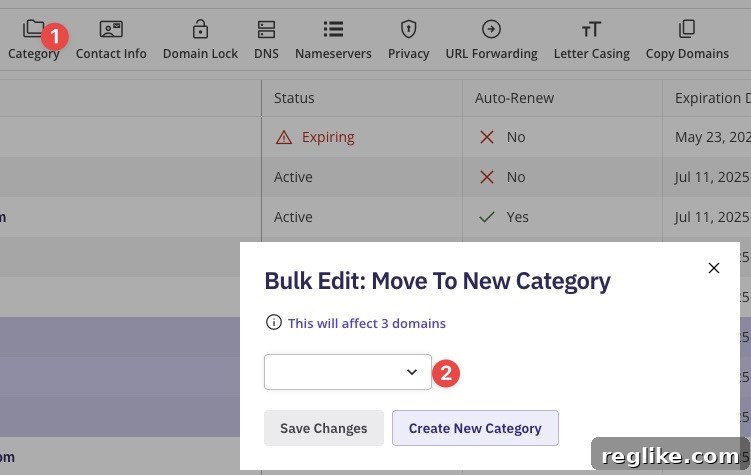The width and height of the screenshot is (751, 475).
Task: Open the Category folder tool
Action: (x=34, y=40)
